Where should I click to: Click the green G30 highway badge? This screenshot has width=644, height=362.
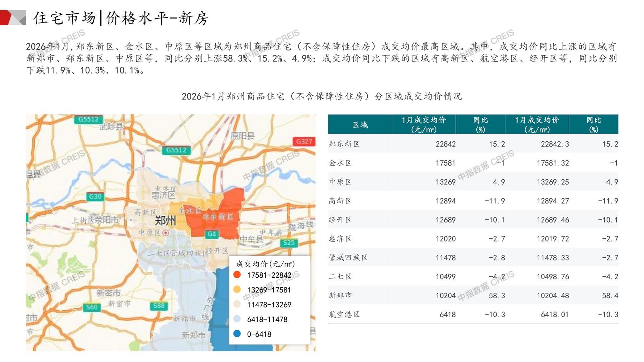pos(95,196)
